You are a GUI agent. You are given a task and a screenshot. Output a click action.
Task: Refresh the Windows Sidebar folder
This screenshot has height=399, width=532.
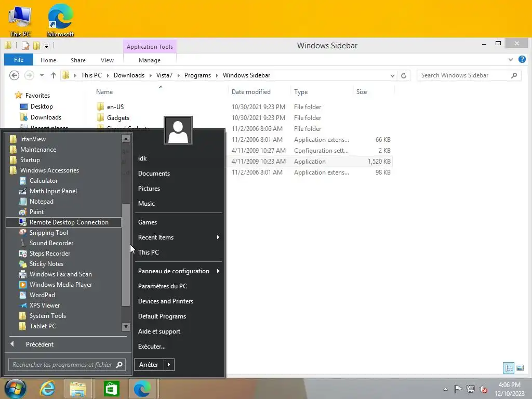pos(404,75)
